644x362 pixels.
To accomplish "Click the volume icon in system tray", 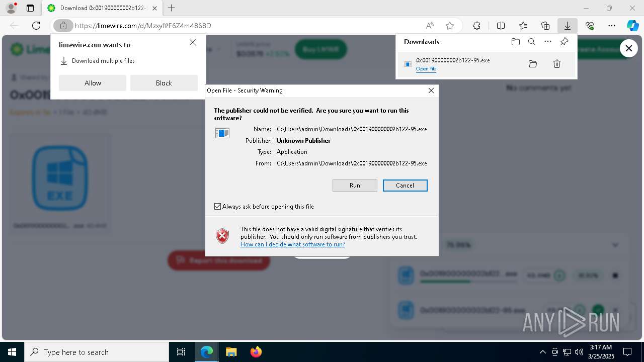I will coord(579,352).
